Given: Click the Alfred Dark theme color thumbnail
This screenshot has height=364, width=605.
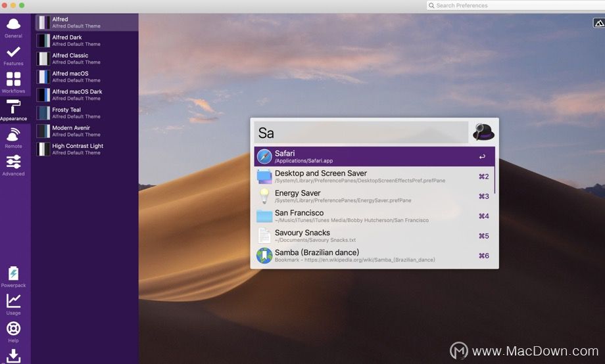Looking at the screenshot, I should (43, 41).
